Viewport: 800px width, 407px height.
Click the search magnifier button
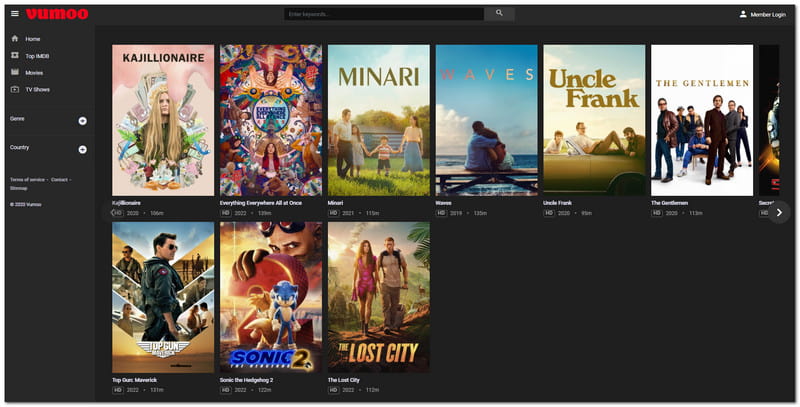pyautogui.click(x=499, y=13)
